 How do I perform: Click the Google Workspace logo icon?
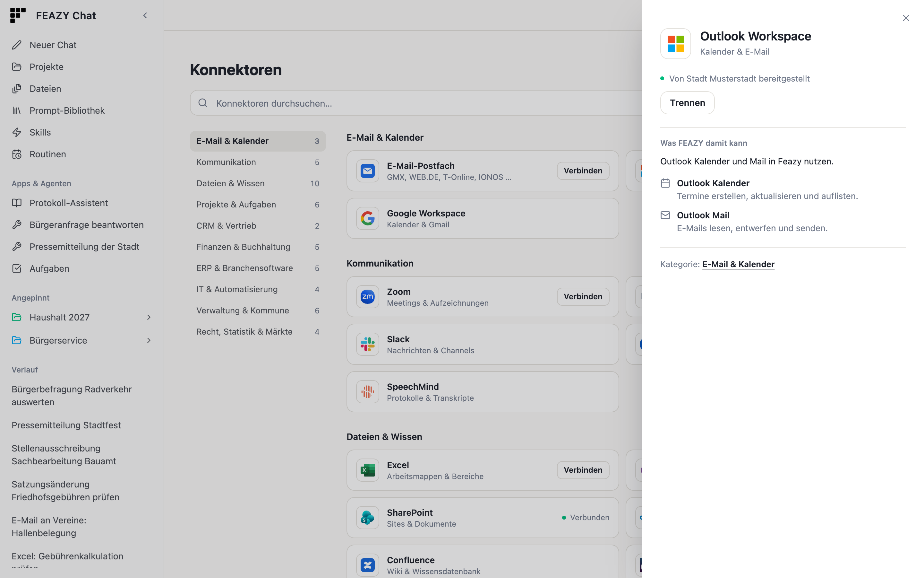point(367,218)
